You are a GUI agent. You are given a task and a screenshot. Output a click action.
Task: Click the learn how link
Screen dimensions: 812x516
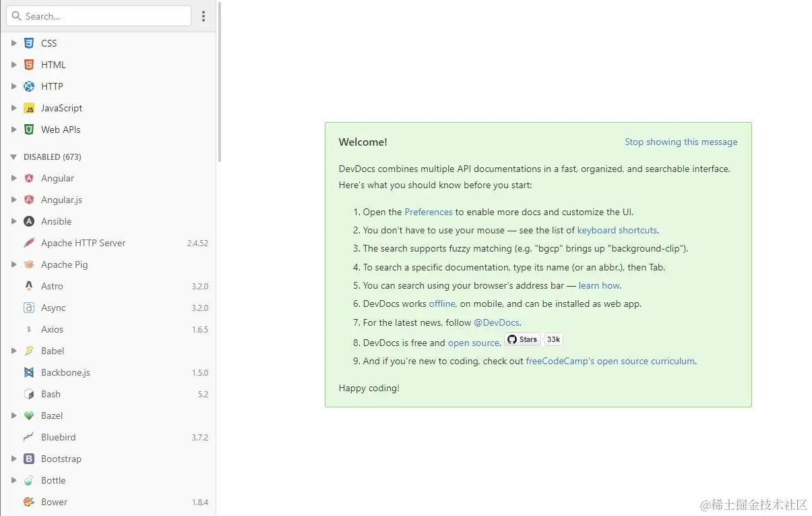click(x=599, y=285)
